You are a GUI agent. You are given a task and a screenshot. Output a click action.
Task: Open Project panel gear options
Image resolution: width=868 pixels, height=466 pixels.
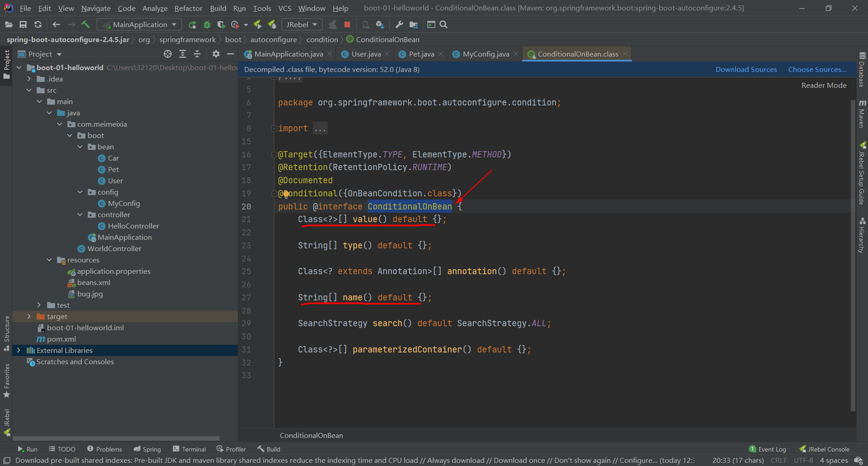216,54
